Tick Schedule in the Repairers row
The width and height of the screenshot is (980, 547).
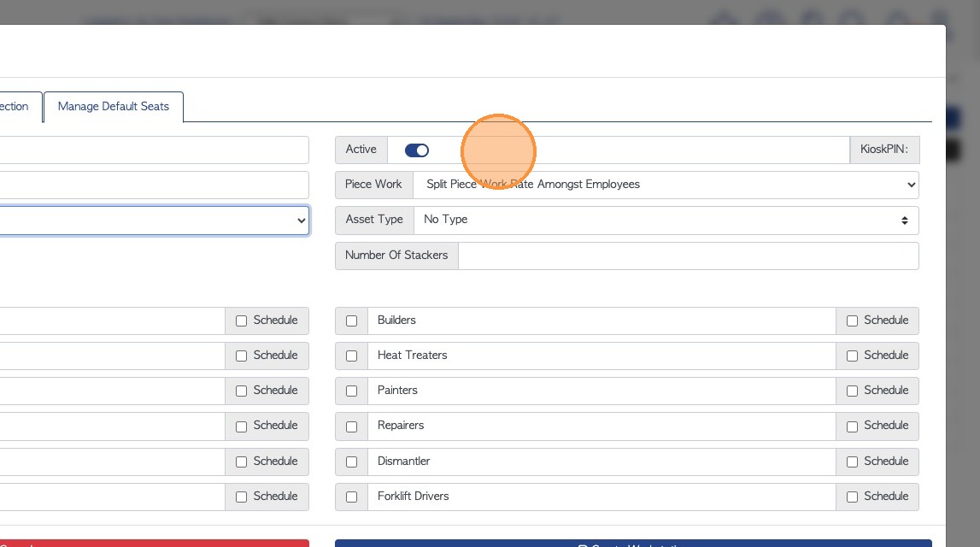coord(852,426)
